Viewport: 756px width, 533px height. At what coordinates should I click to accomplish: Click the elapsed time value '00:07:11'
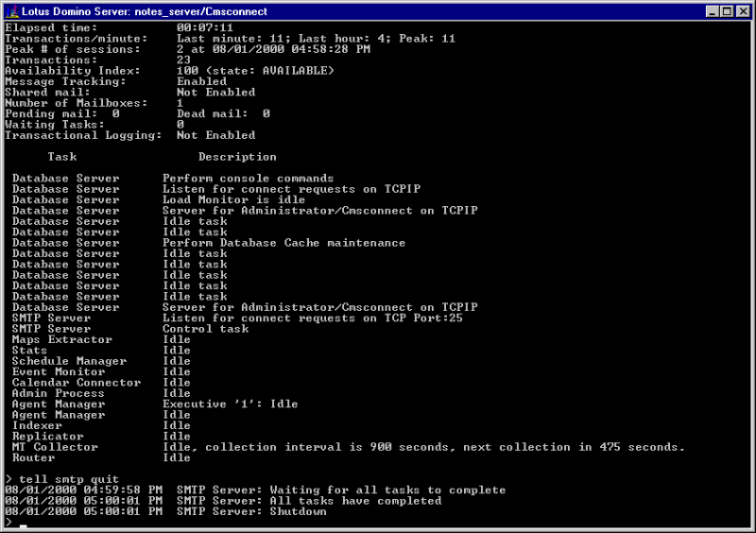click(205, 27)
